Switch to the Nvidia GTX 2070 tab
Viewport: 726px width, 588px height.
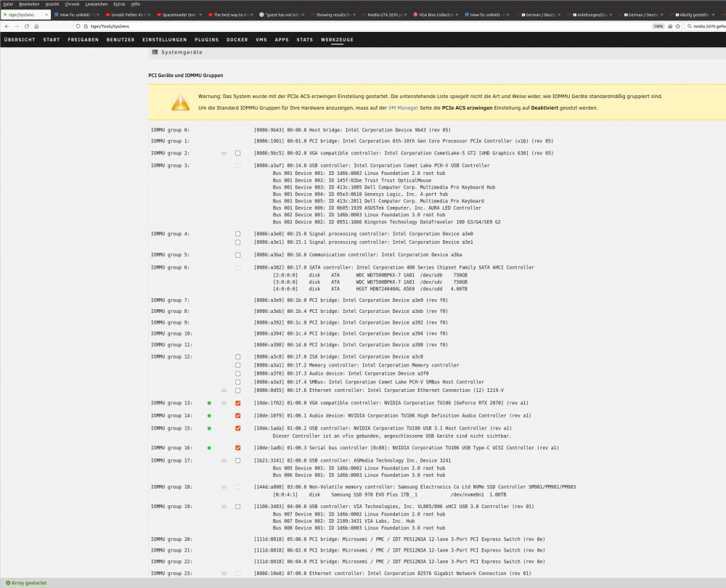coord(383,15)
